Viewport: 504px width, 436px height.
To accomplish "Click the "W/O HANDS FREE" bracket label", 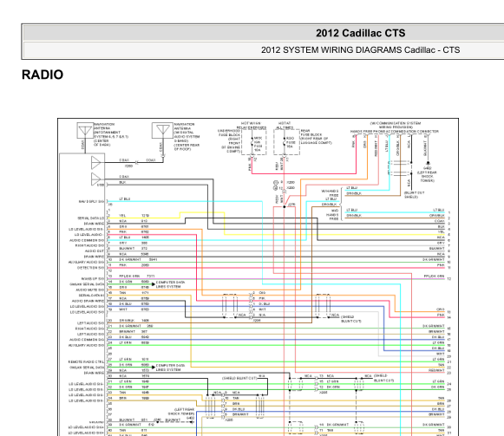I will (x=333, y=215).
